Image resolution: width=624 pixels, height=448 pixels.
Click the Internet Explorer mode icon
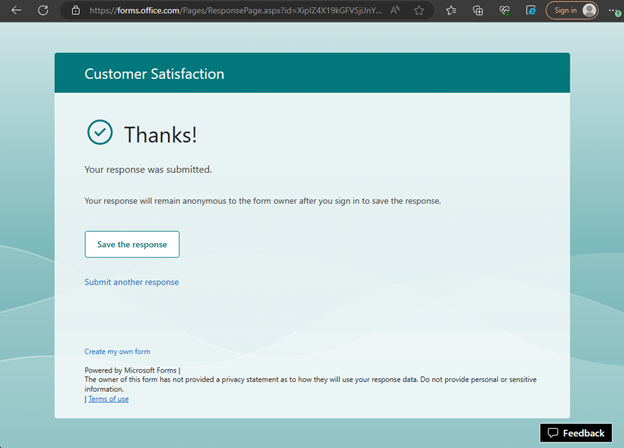tap(530, 10)
